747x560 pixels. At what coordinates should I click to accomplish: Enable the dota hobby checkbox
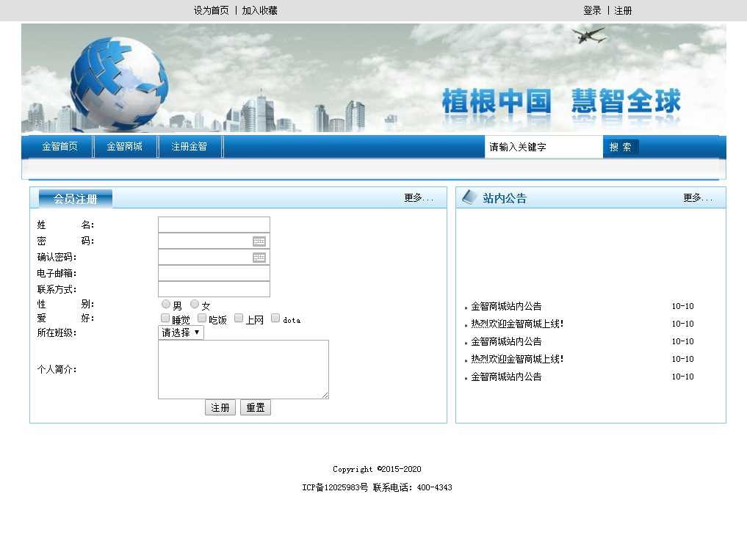click(275, 319)
